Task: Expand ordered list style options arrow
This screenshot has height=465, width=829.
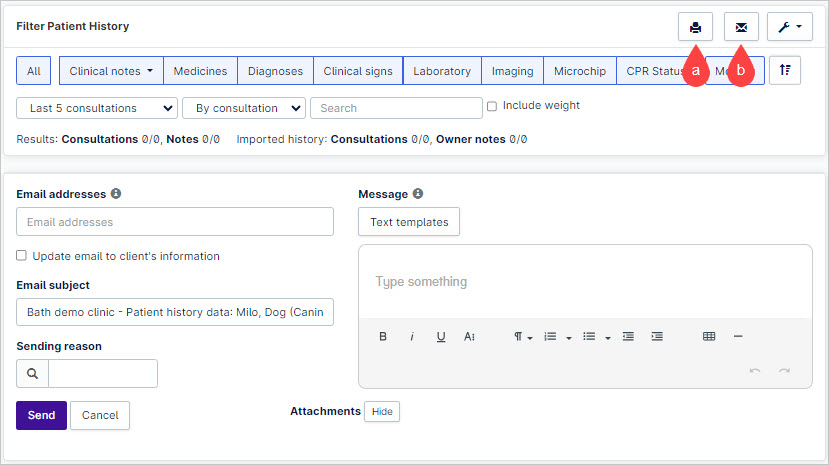Action: (569, 338)
